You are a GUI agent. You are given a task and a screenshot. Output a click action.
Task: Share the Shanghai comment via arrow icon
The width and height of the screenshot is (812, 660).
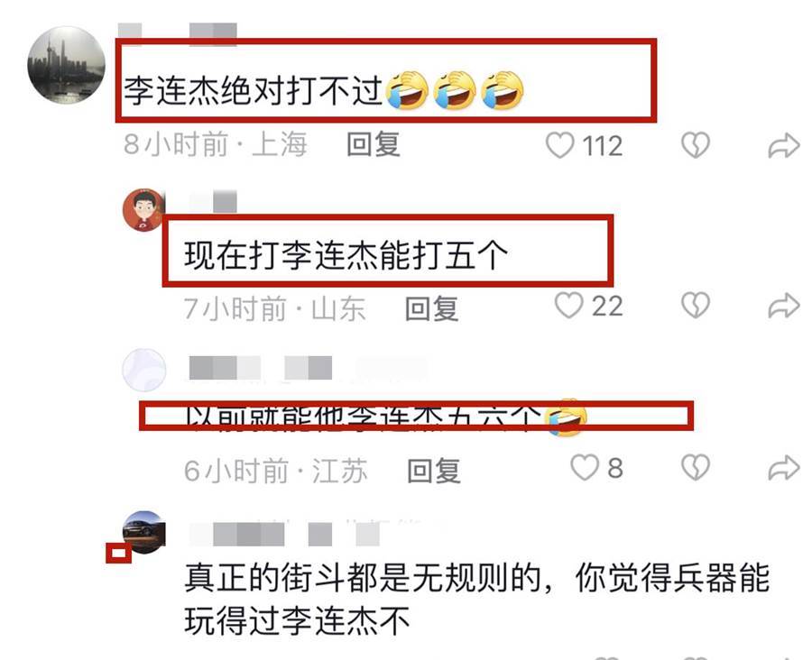[783, 145]
